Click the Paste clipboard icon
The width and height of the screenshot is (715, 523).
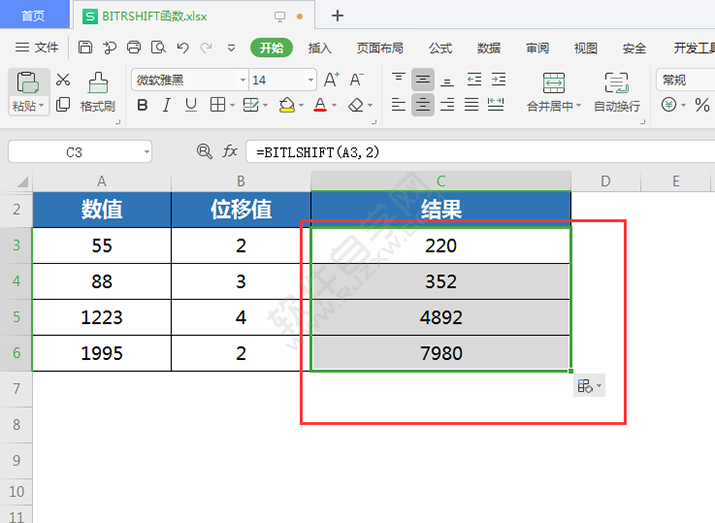27,82
